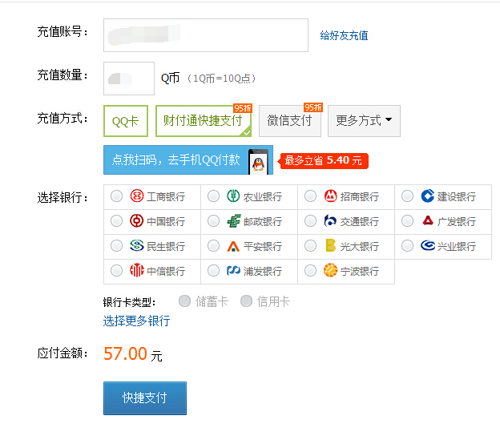Open the 选择更多银行 link

click(136, 321)
